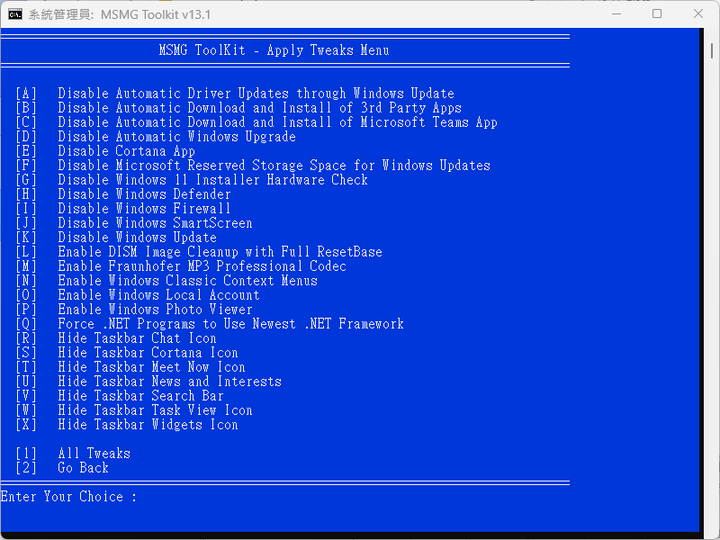Select Disable Automatic Windows Upgrade line
720x540 pixels.
point(156,137)
